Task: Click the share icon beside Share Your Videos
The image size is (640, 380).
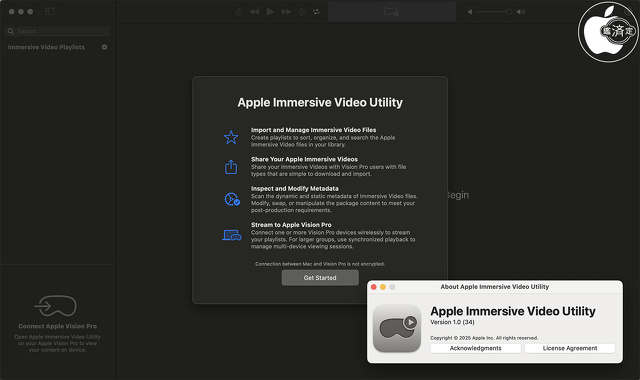Action: click(x=231, y=167)
